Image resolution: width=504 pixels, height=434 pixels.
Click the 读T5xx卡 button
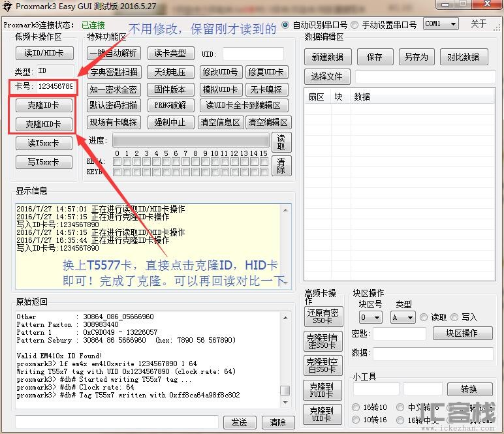click(x=44, y=143)
